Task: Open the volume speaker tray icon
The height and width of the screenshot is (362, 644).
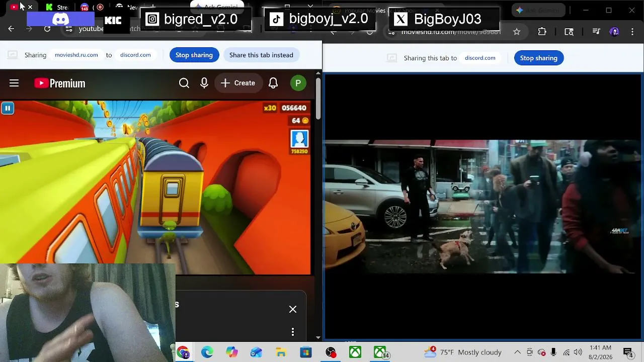Action: pos(578,352)
